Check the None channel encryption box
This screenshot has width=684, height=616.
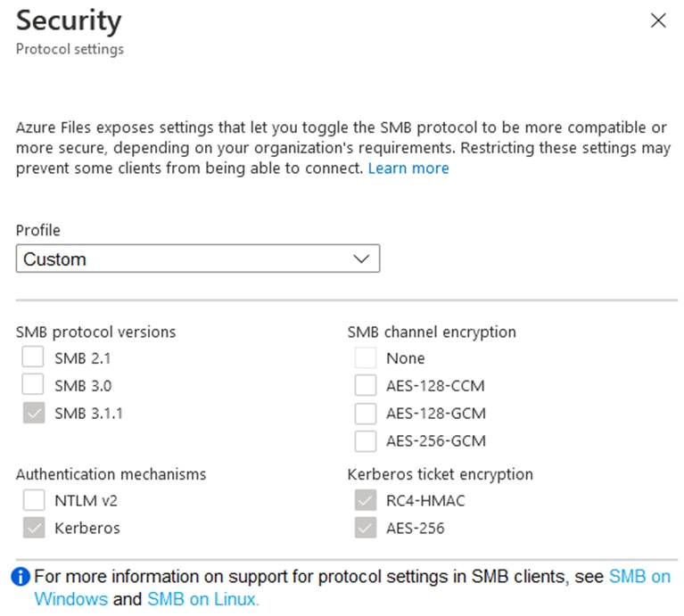tap(366, 357)
